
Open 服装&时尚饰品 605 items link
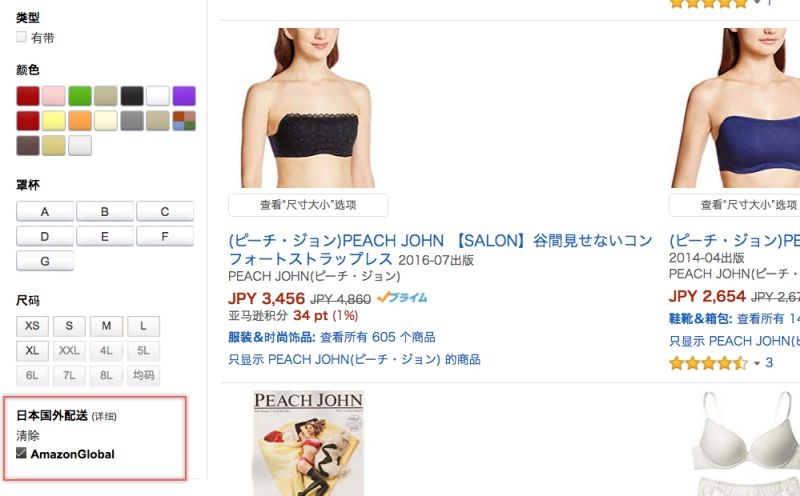coord(332,337)
